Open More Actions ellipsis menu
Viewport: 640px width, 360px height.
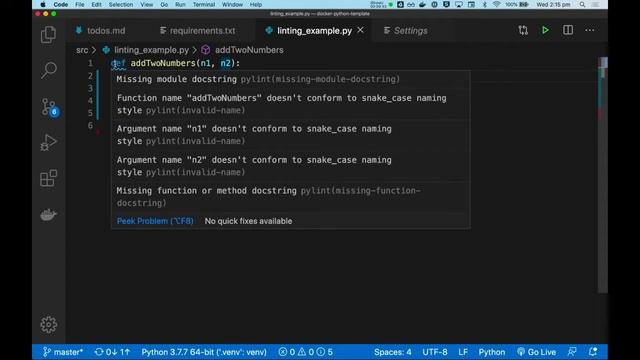tap(589, 30)
